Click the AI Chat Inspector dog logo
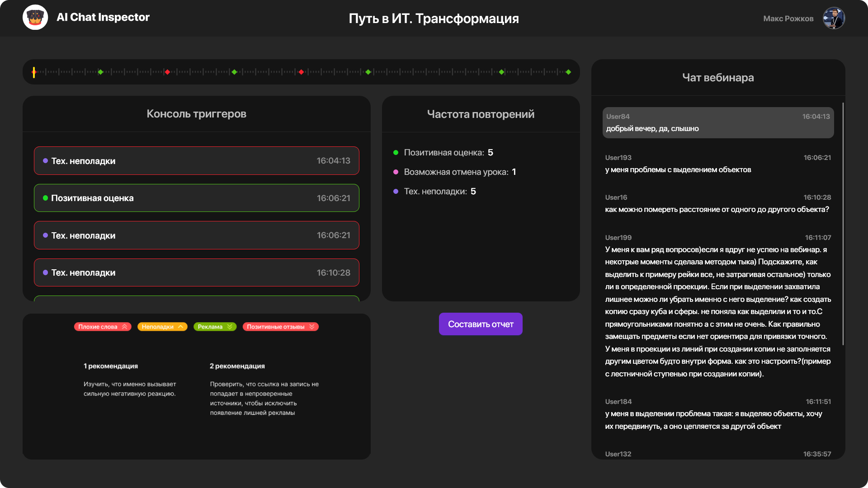The width and height of the screenshot is (868, 488). tap(35, 18)
